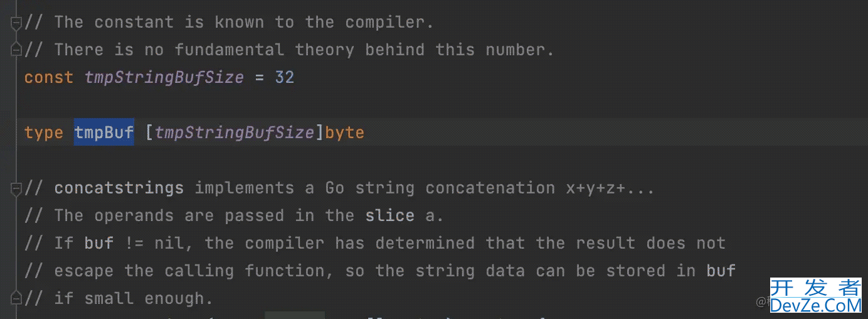Click the word slice in the comment
This screenshot has width=868, height=319.
click(x=390, y=215)
